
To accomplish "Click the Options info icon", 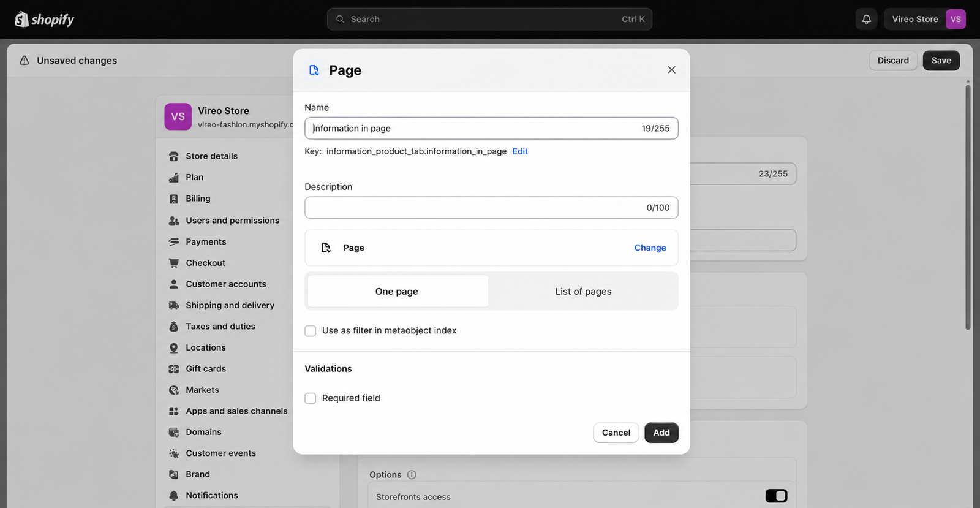I will point(412,475).
